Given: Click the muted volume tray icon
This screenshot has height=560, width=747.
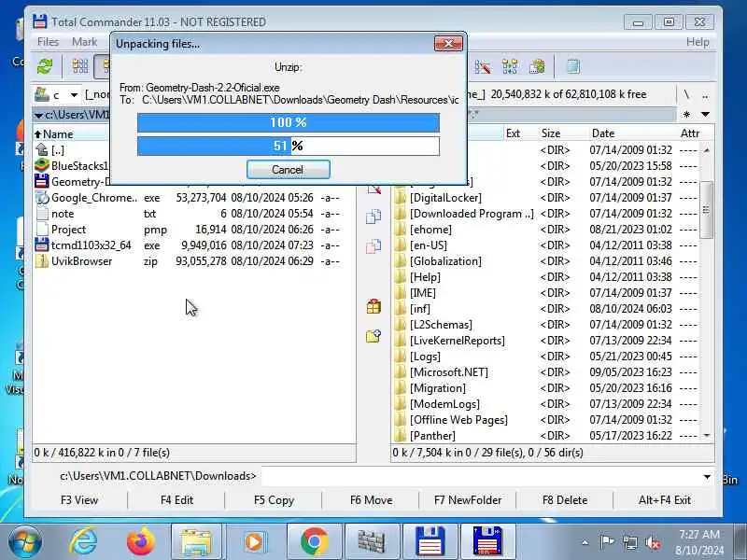Looking at the screenshot, I should (x=653, y=542).
